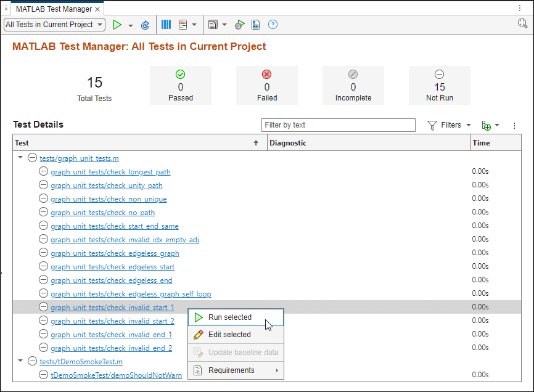Close the MATLAB Test Manager tab

point(97,9)
